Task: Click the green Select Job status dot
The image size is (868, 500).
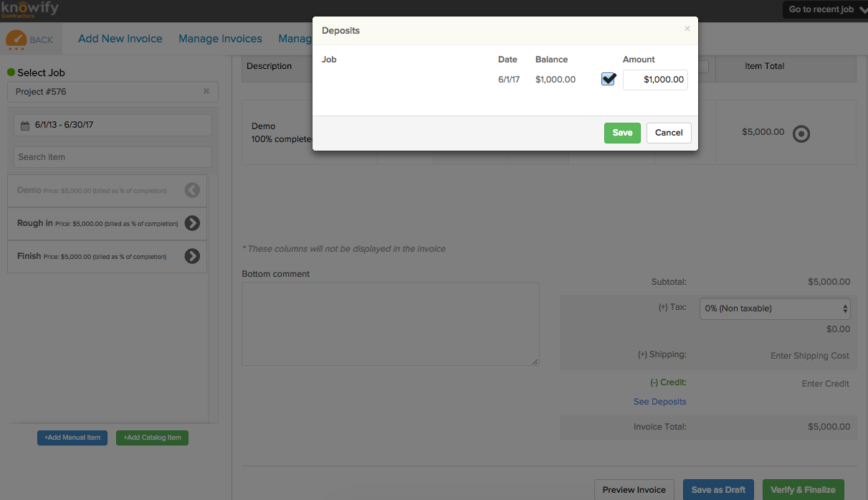Action: pyautogui.click(x=11, y=72)
